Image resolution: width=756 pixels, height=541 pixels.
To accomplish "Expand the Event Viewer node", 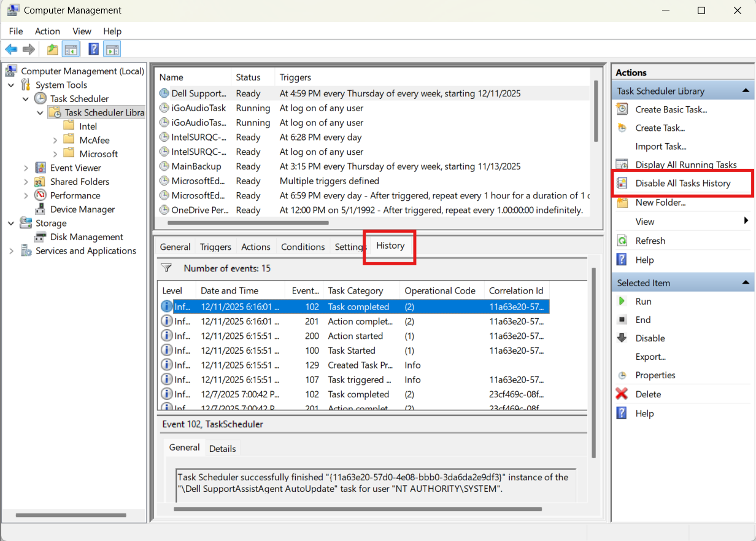I will click(26, 168).
